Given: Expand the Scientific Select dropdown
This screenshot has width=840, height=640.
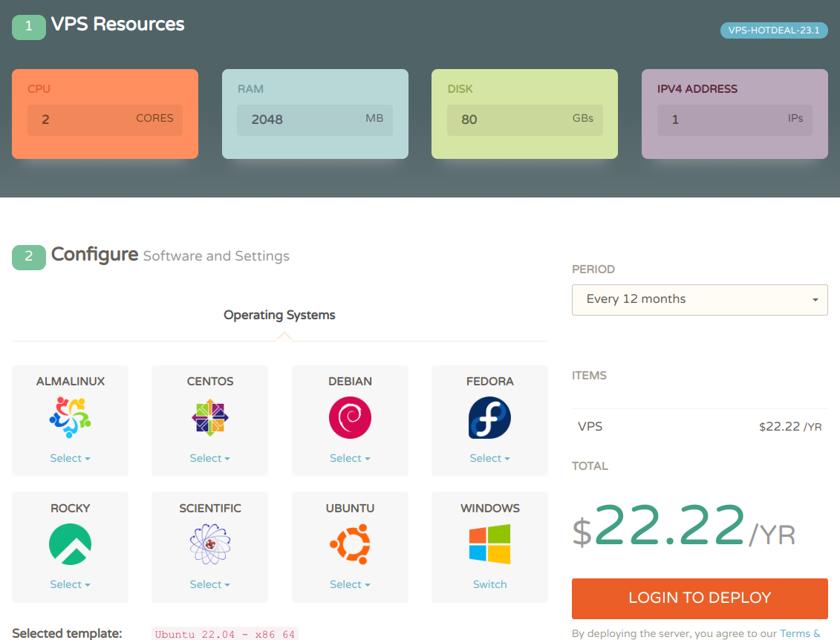Looking at the screenshot, I should tap(210, 584).
